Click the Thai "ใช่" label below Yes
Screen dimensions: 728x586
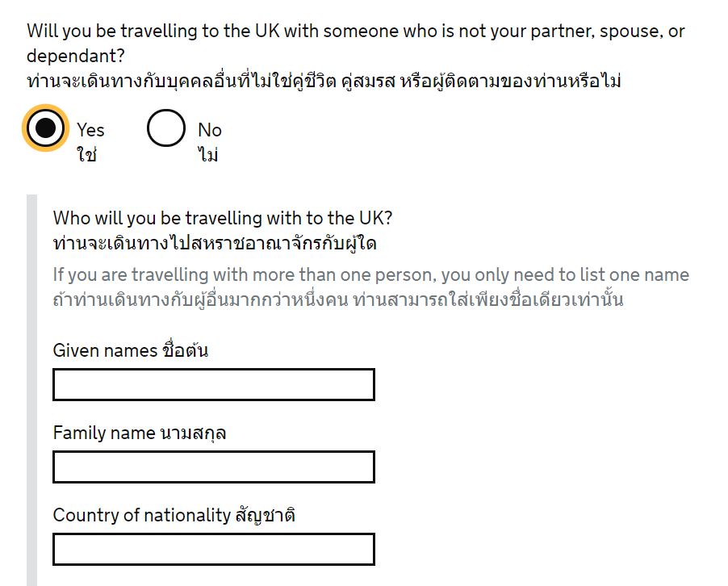click(87, 154)
